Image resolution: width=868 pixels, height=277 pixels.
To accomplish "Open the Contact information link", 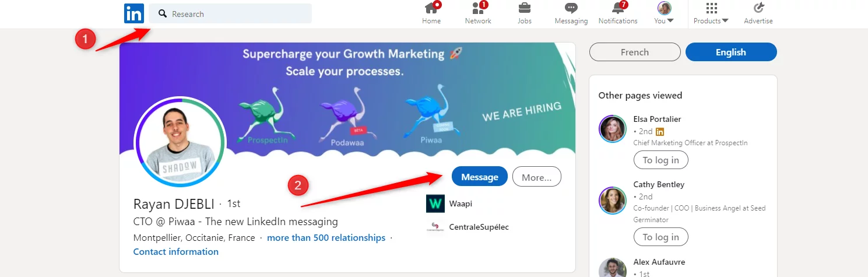I will click(x=176, y=252).
